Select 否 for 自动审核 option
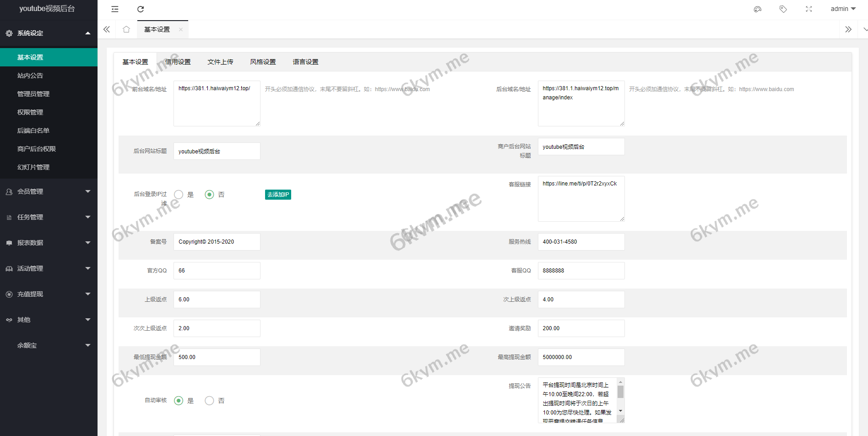Viewport: 868px width, 436px height. pos(209,401)
